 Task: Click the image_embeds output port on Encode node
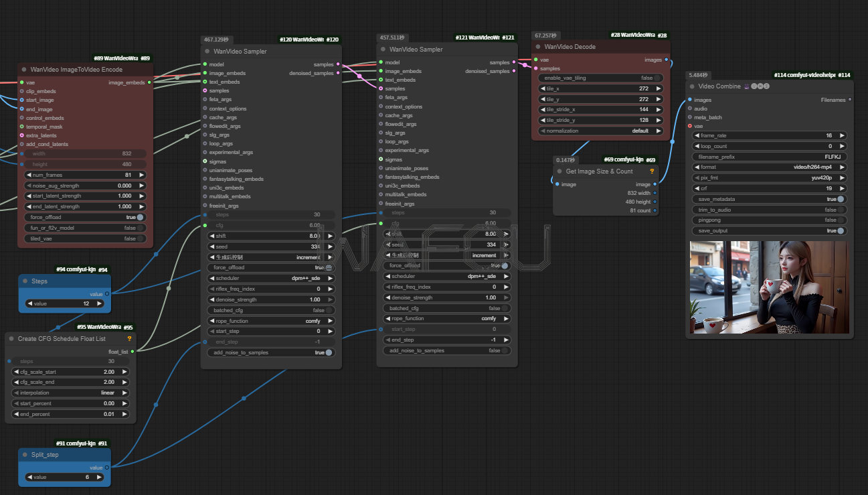[x=149, y=82]
